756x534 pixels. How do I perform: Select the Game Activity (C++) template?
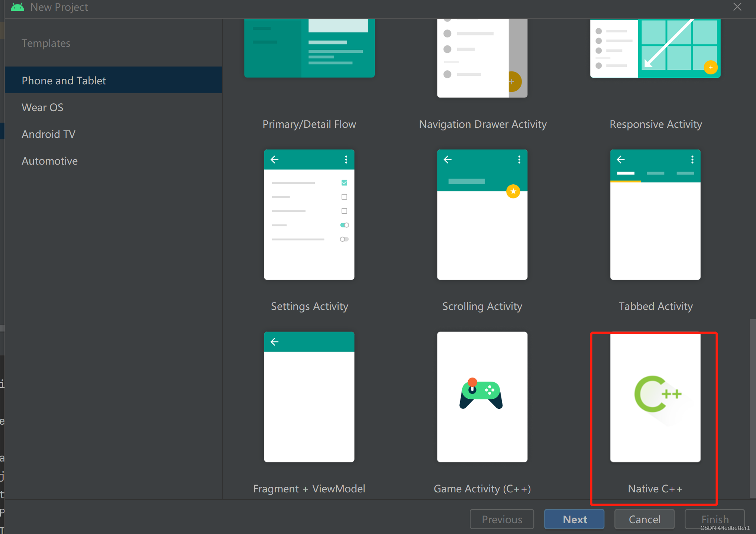coord(482,397)
